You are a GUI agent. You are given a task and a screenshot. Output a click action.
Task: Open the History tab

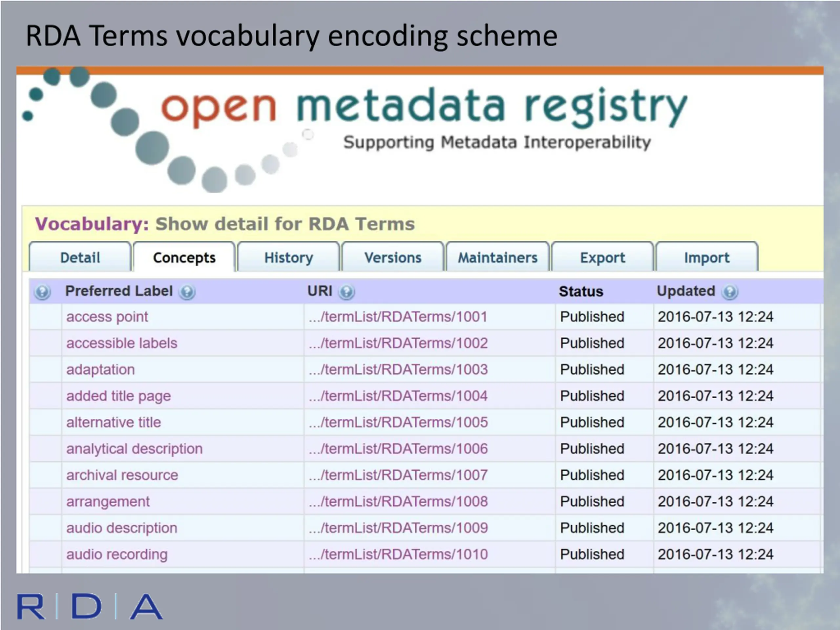pos(289,257)
